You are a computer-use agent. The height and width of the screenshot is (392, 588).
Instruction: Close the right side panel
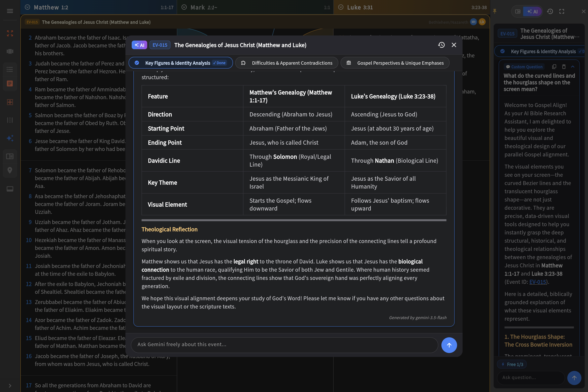pos(583,12)
